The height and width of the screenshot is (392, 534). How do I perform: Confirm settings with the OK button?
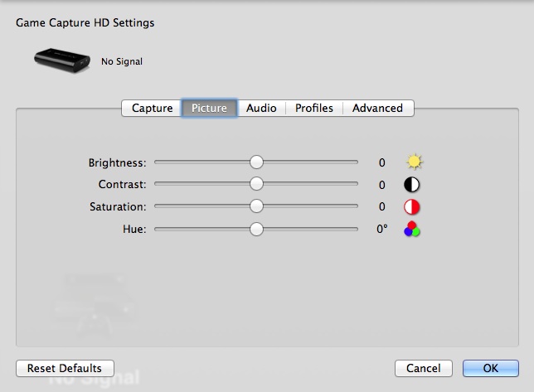[490, 368]
